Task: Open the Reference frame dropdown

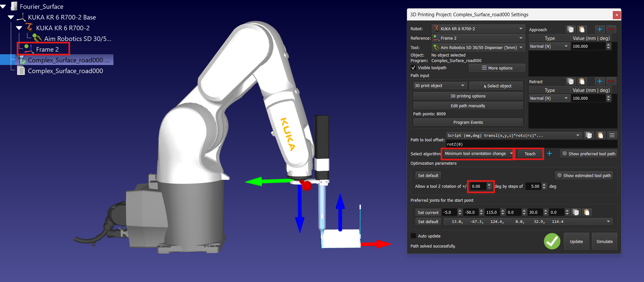Action: 478,38
